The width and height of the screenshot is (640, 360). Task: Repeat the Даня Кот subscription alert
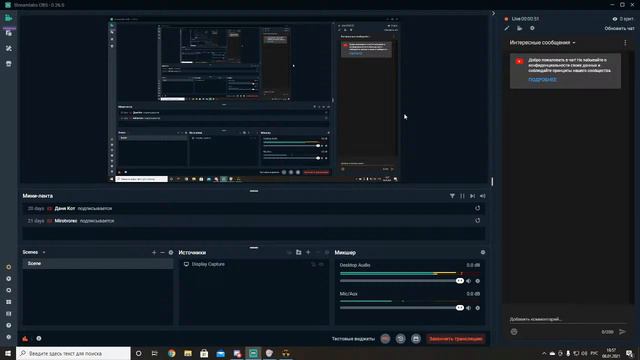(478, 208)
